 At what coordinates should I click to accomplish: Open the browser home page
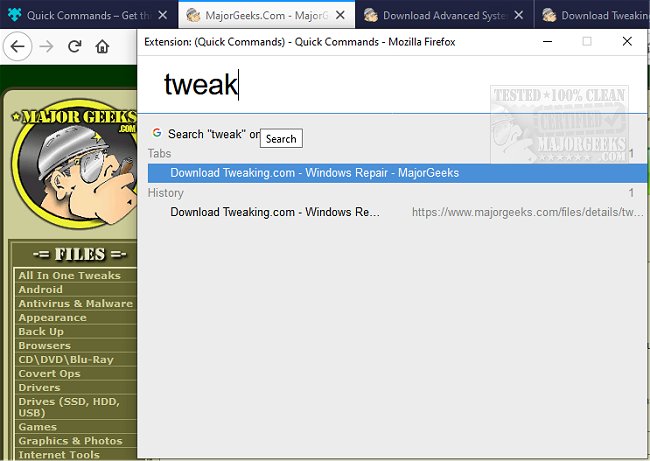(x=102, y=46)
